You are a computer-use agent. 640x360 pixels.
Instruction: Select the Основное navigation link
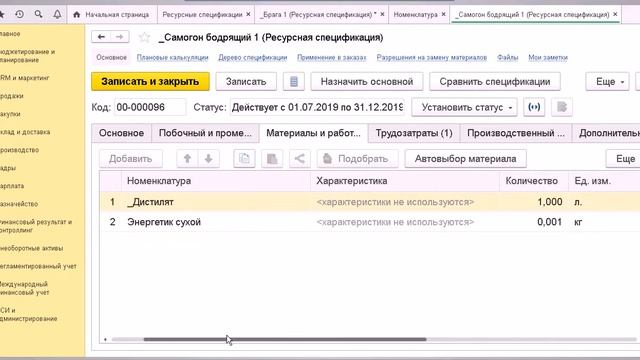(111, 58)
